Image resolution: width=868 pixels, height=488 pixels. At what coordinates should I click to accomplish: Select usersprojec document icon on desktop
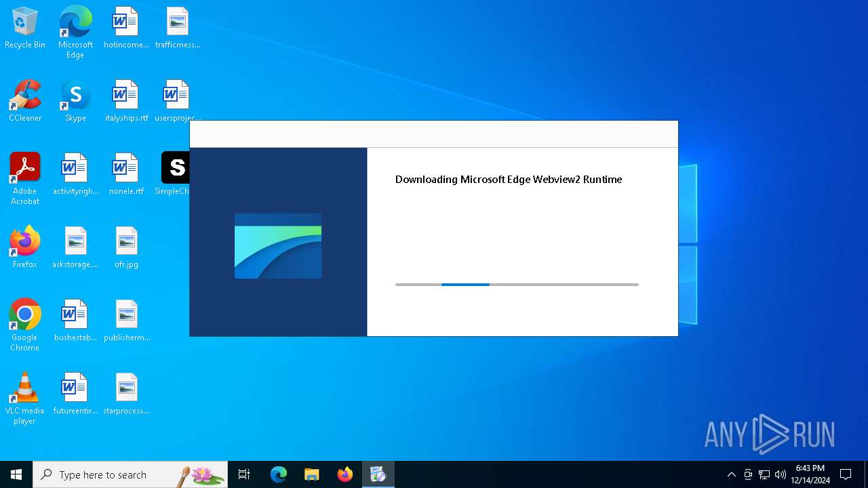click(177, 102)
